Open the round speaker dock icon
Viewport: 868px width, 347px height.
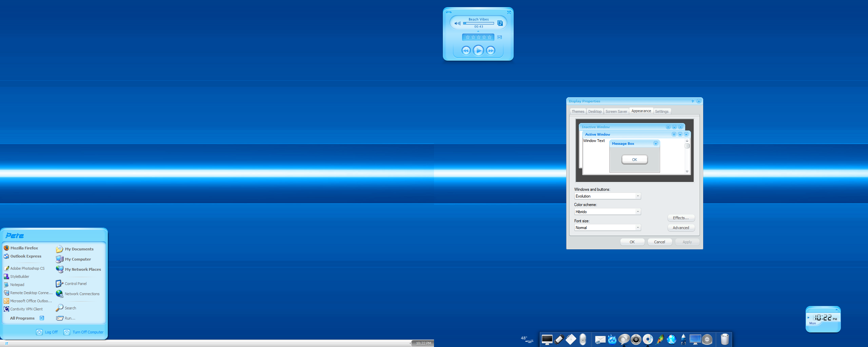click(636, 339)
